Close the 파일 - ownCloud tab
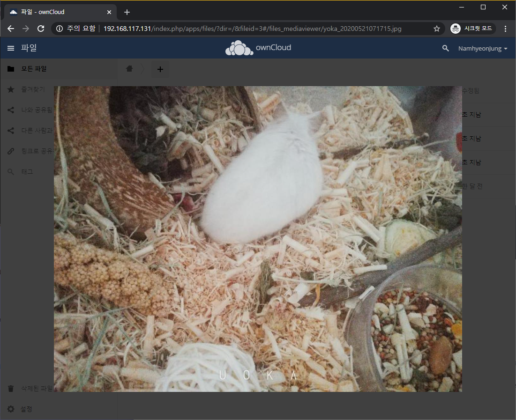Screen dimensions: 516x420 click(109, 12)
